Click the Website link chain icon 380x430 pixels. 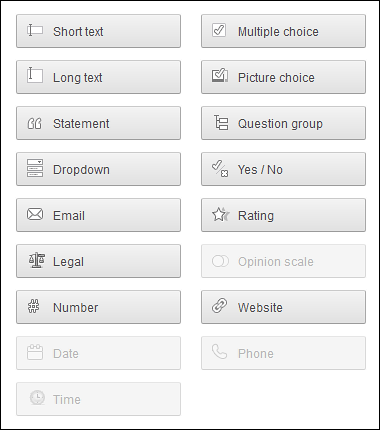pos(220,306)
